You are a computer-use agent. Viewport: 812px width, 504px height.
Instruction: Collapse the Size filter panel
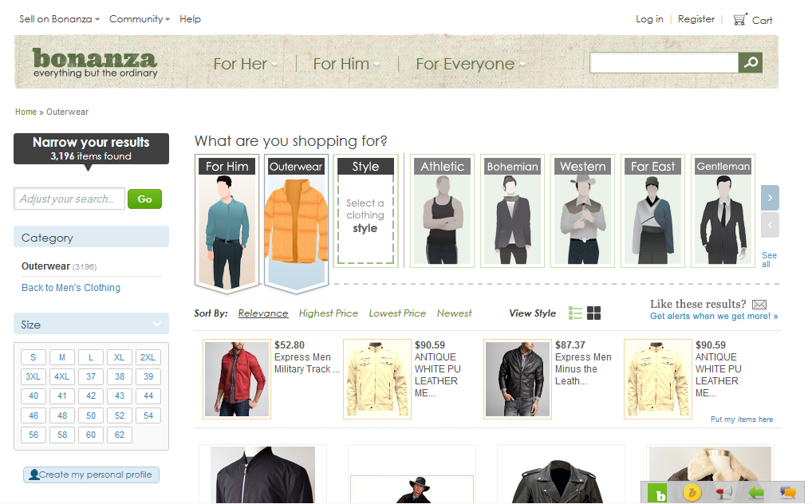pos(156,324)
